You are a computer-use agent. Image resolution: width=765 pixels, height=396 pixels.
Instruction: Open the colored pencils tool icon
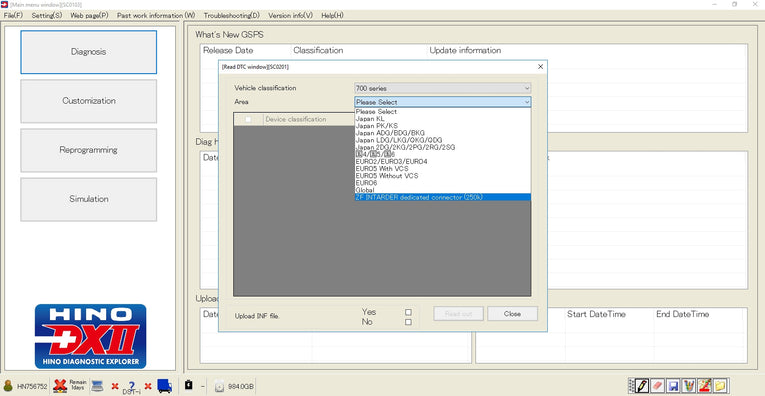coord(688,385)
